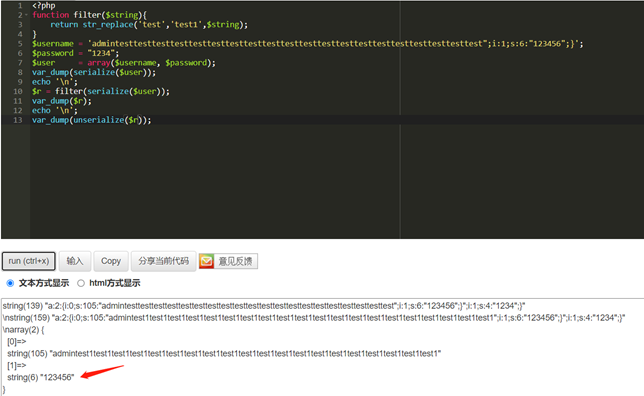Click the Copy button
The height and width of the screenshot is (396, 644).
click(x=111, y=261)
